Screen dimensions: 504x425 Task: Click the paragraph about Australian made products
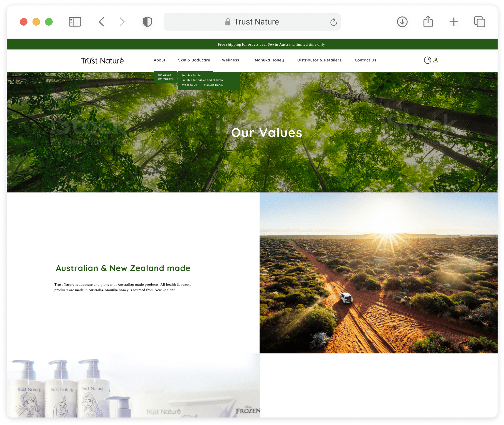coord(123,287)
